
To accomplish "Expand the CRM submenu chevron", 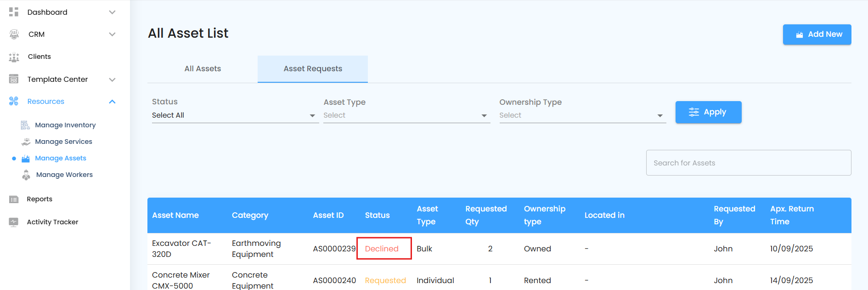I will [x=112, y=34].
